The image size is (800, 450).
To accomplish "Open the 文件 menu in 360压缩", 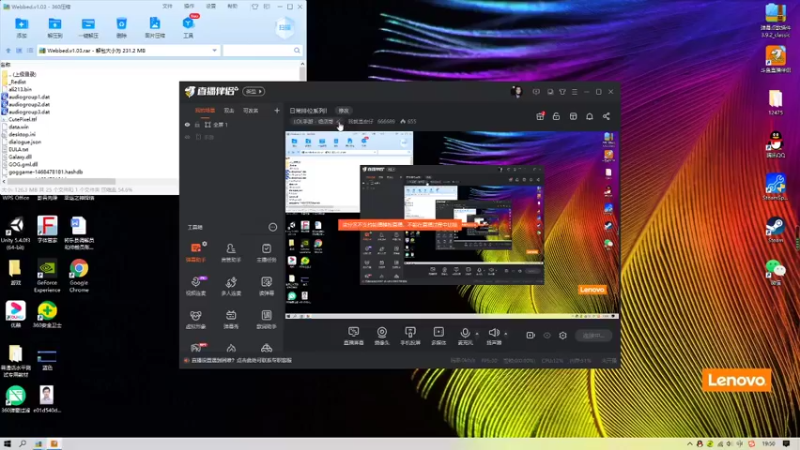I will point(167,7).
